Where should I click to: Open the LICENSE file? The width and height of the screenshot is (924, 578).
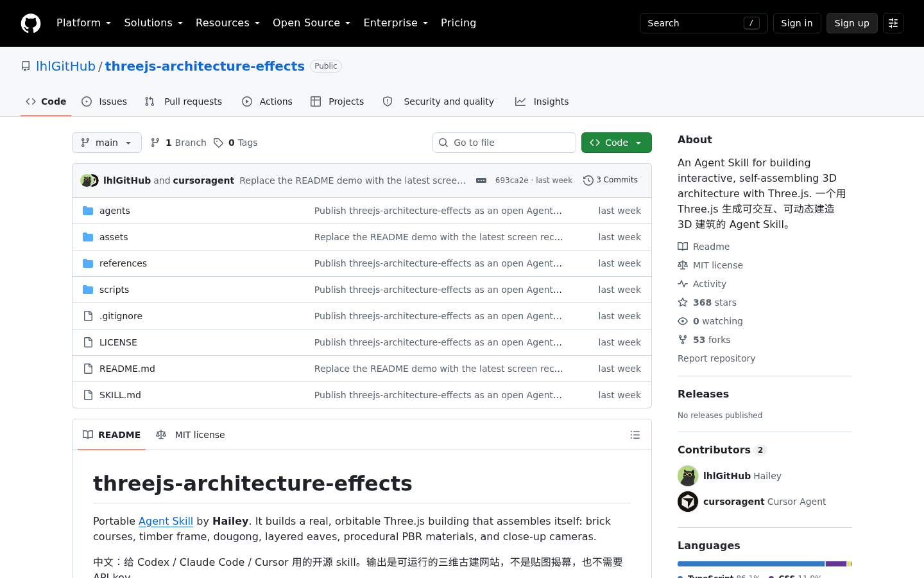click(118, 342)
